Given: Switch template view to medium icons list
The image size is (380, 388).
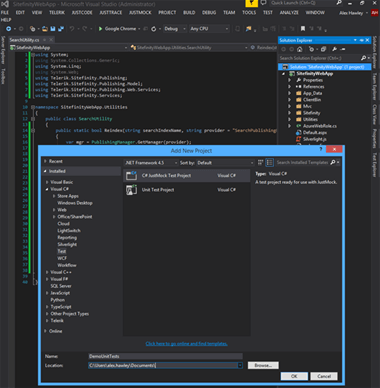Looking at the screenshot, I should click(x=269, y=163).
